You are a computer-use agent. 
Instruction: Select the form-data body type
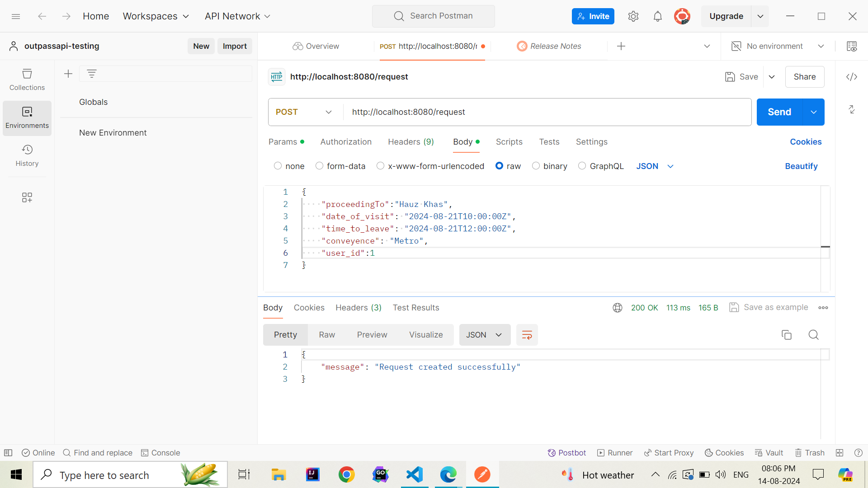click(319, 166)
